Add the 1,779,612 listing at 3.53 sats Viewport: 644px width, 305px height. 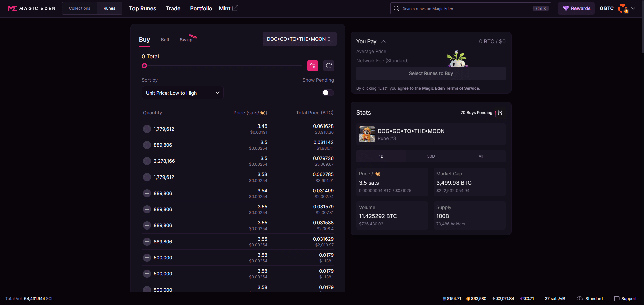(x=147, y=177)
